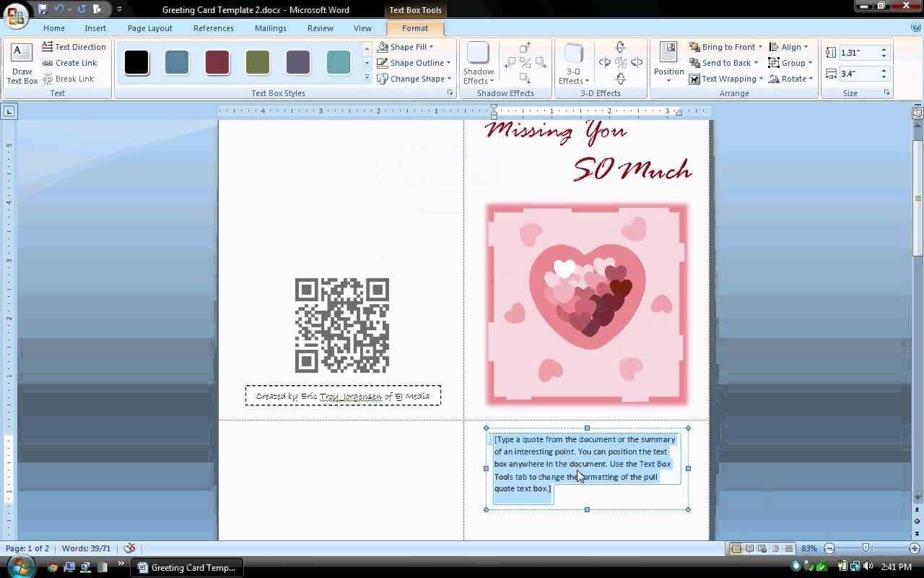Open Position dropdown
The width and height of the screenshot is (924, 578).
click(668, 64)
